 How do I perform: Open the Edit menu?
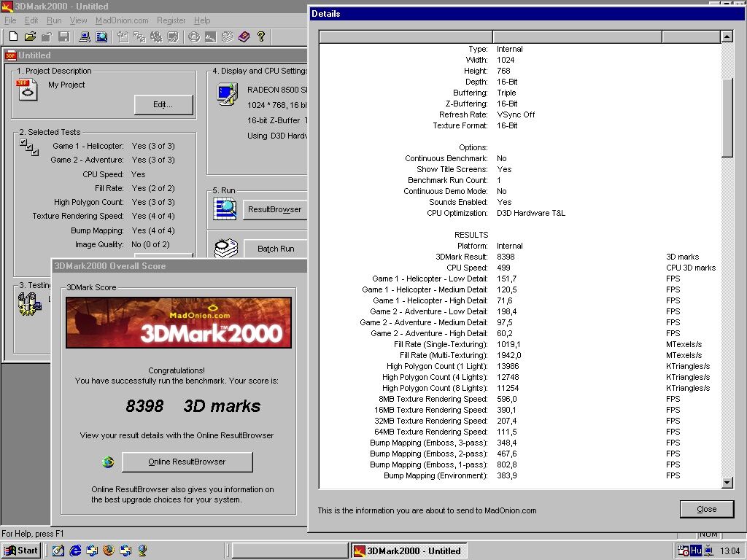[31, 20]
